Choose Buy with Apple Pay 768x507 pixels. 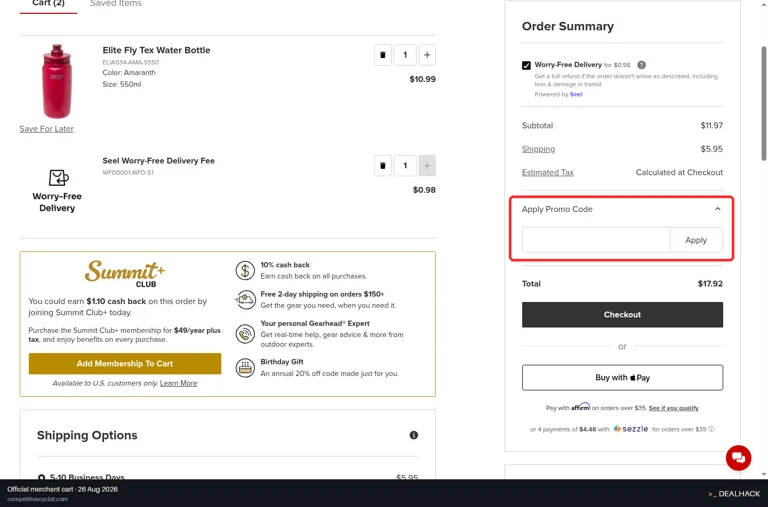622,378
